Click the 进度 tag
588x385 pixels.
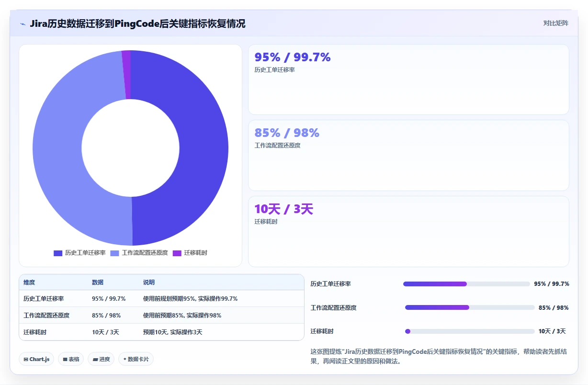pyautogui.click(x=101, y=359)
